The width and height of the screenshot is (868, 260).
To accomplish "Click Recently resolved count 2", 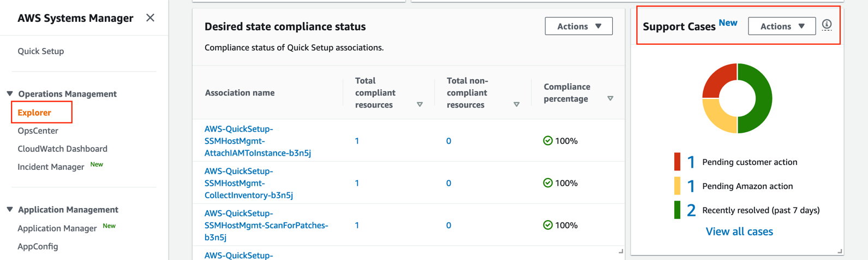I will coord(691,210).
